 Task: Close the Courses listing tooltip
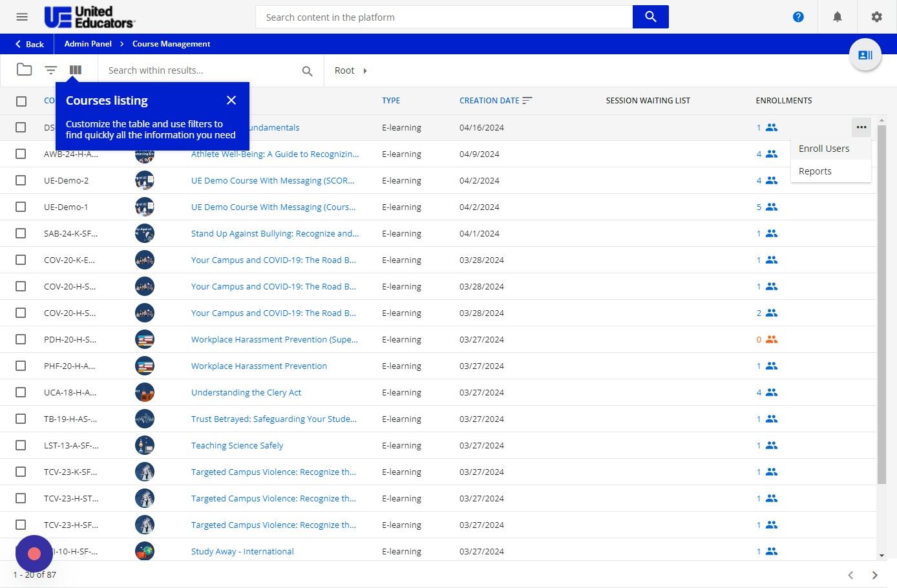pos(231,100)
